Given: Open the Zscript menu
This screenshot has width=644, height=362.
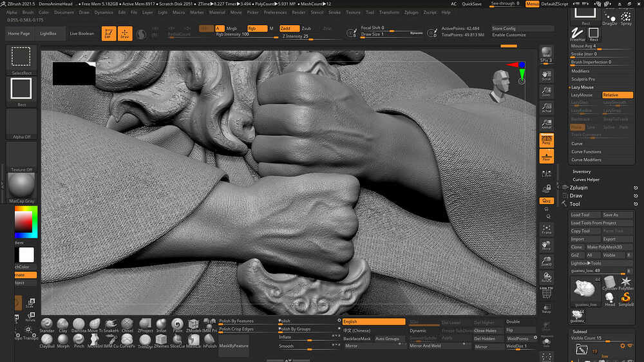Looking at the screenshot, I should pos(430,12).
